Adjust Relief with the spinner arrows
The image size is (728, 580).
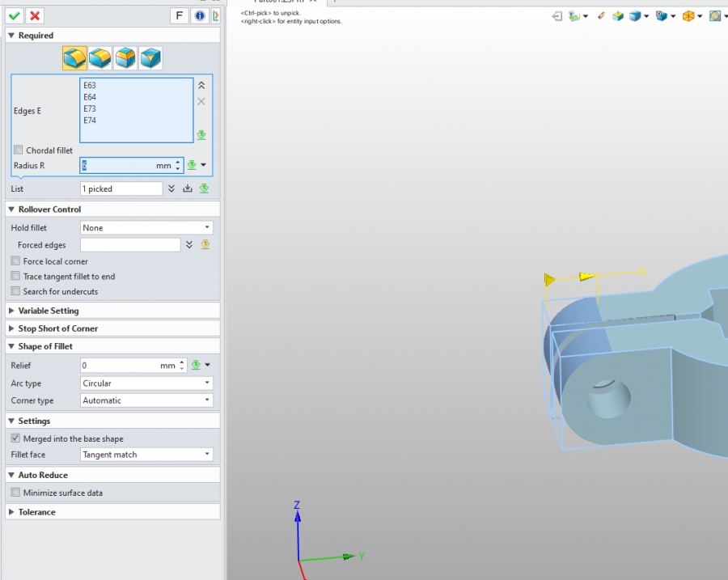click(x=182, y=366)
